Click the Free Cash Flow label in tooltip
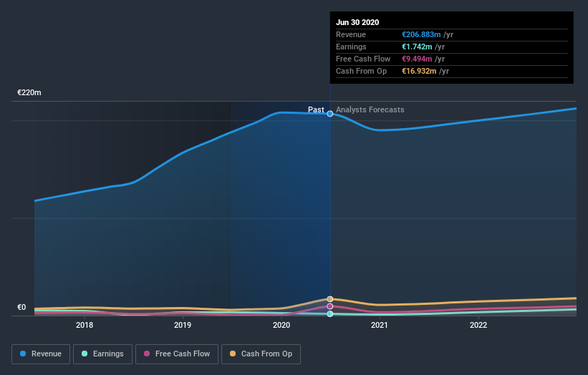 click(x=363, y=59)
